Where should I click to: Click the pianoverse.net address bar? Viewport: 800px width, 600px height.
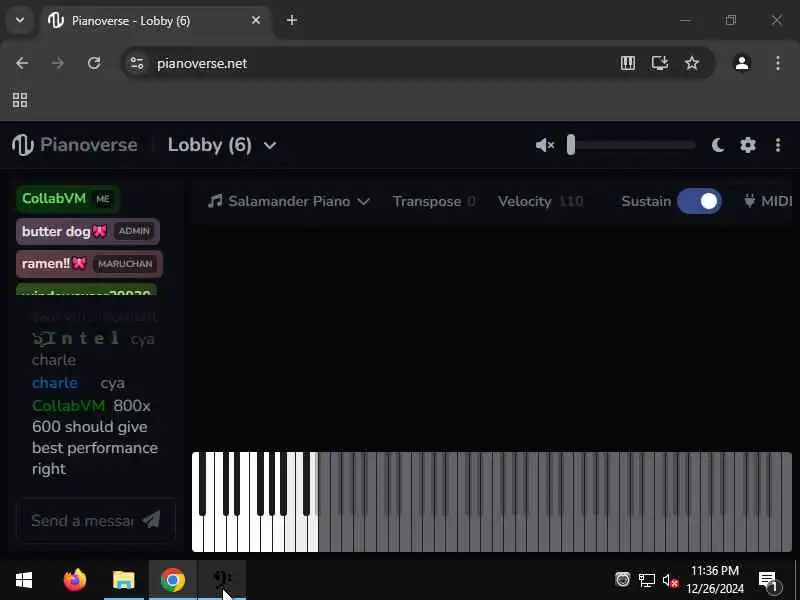click(x=378, y=63)
